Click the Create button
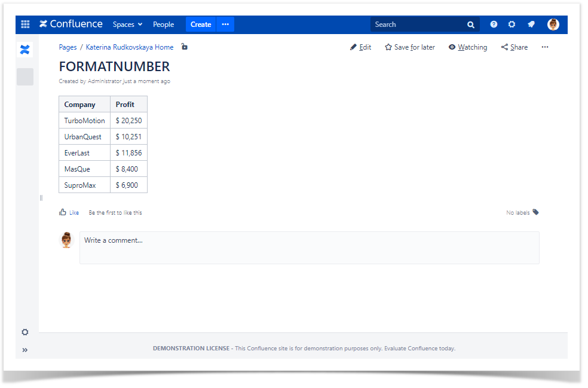 [201, 25]
